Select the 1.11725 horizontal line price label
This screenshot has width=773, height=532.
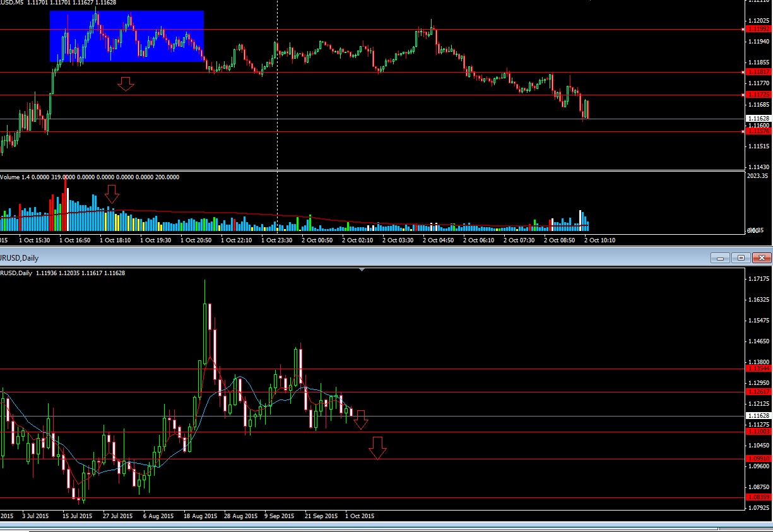point(757,95)
